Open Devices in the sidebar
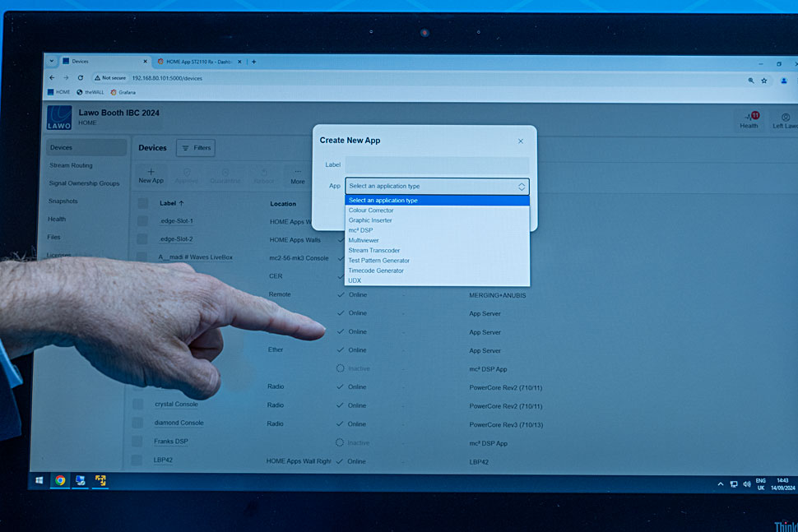 click(x=86, y=147)
